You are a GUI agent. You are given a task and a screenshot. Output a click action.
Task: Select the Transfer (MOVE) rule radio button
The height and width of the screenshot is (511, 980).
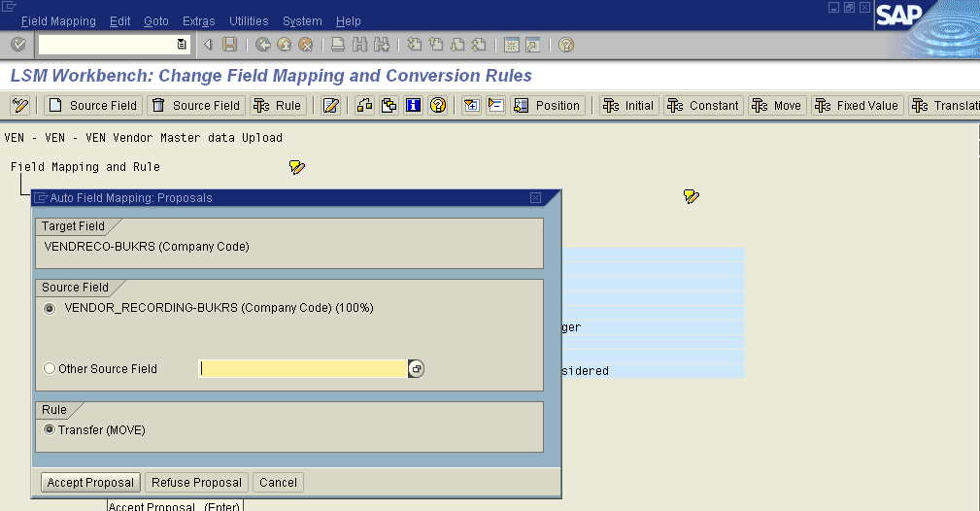point(50,429)
